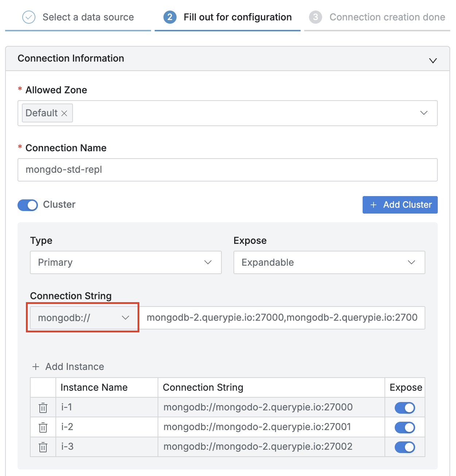Delete instance i-2 with trash icon
This screenshot has width=456, height=476.
click(43, 427)
